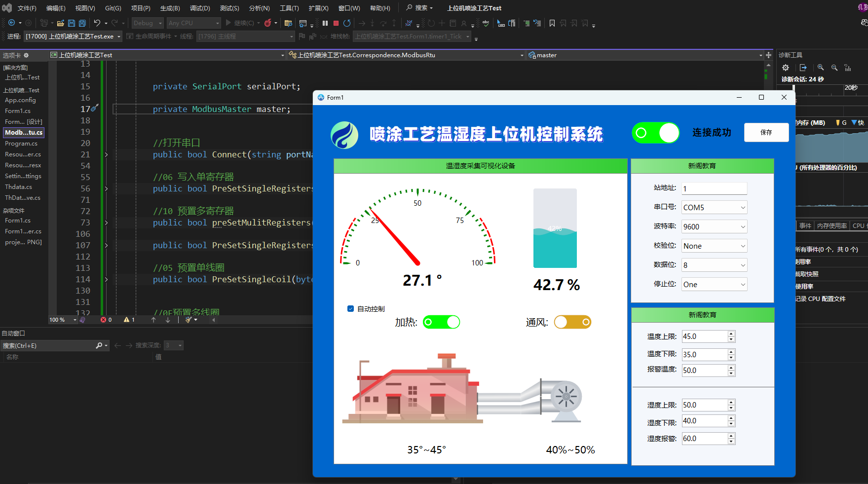Image resolution: width=868 pixels, height=484 pixels.
Task: Turn on the 通风 ventilation toggle
Action: click(572, 322)
